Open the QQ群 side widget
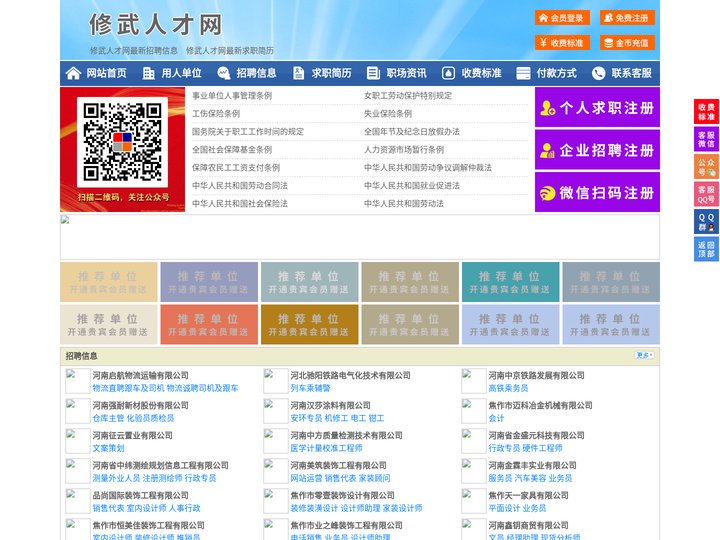Viewport: 720px width, 540px height. pos(706,222)
